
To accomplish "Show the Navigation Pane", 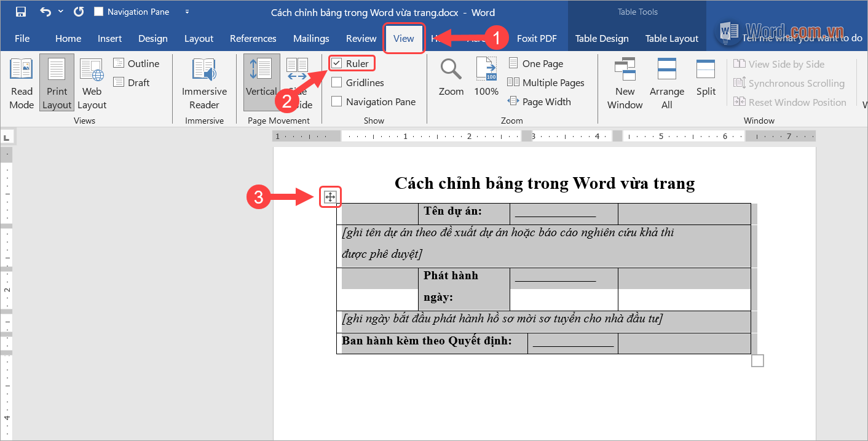I will (x=337, y=101).
